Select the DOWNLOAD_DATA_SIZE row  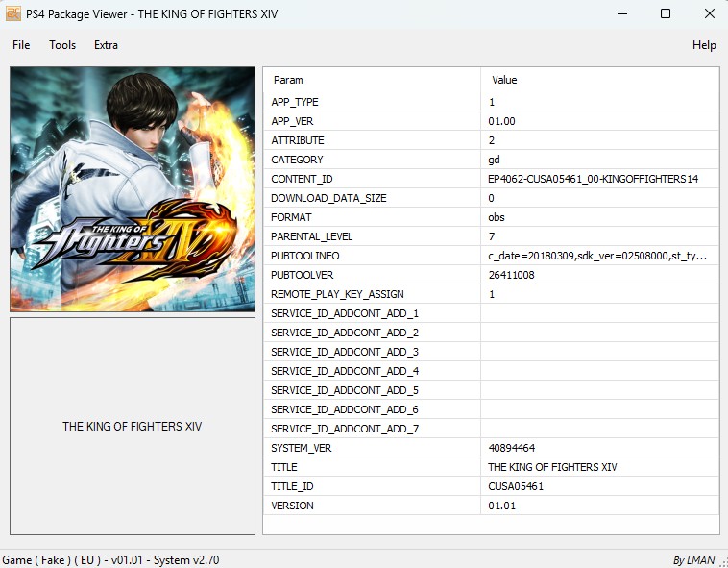(x=491, y=198)
